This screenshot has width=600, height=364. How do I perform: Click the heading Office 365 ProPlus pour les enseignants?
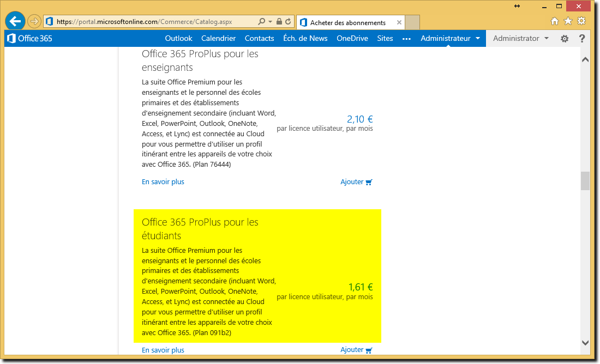pyautogui.click(x=200, y=60)
